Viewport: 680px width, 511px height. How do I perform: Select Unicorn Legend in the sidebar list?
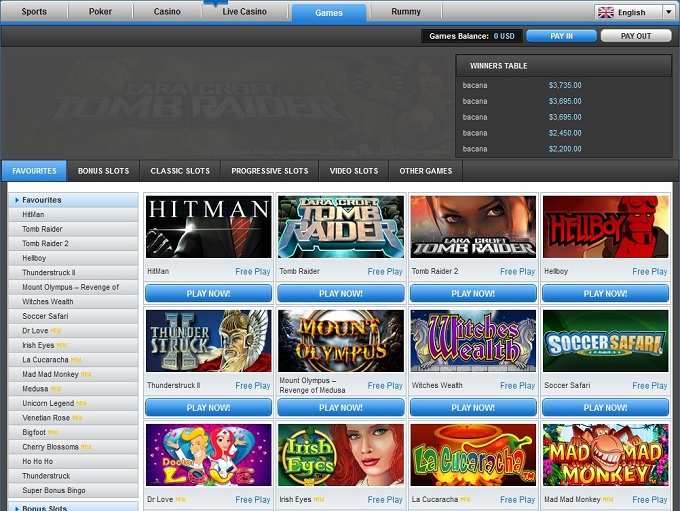point(48,403)
